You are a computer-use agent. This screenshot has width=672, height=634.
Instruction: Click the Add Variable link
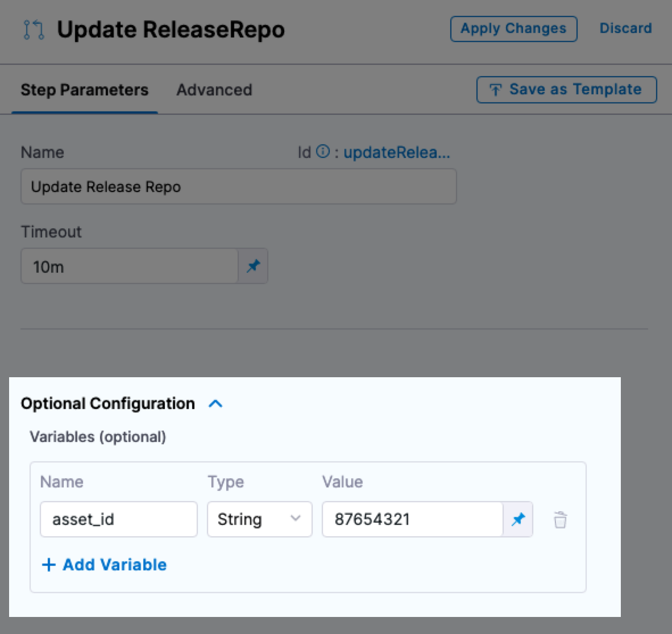tap(114, 565)
